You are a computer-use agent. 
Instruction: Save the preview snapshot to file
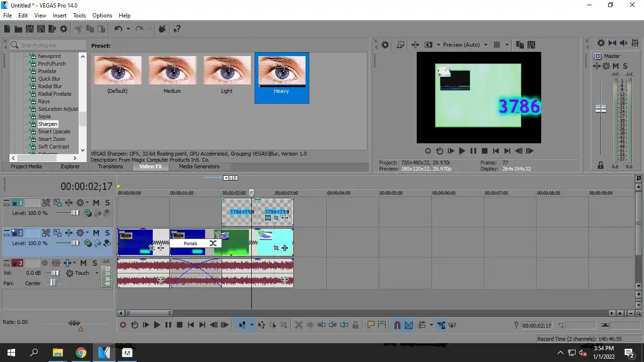tap(531, 45)
